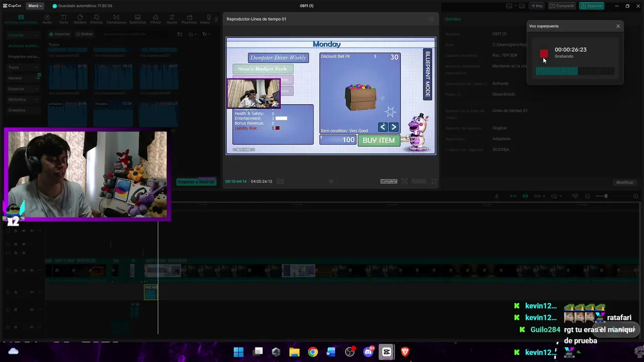The image size is (644, 362).
Task: Open the Texto tab
Action: pos(63,20)
